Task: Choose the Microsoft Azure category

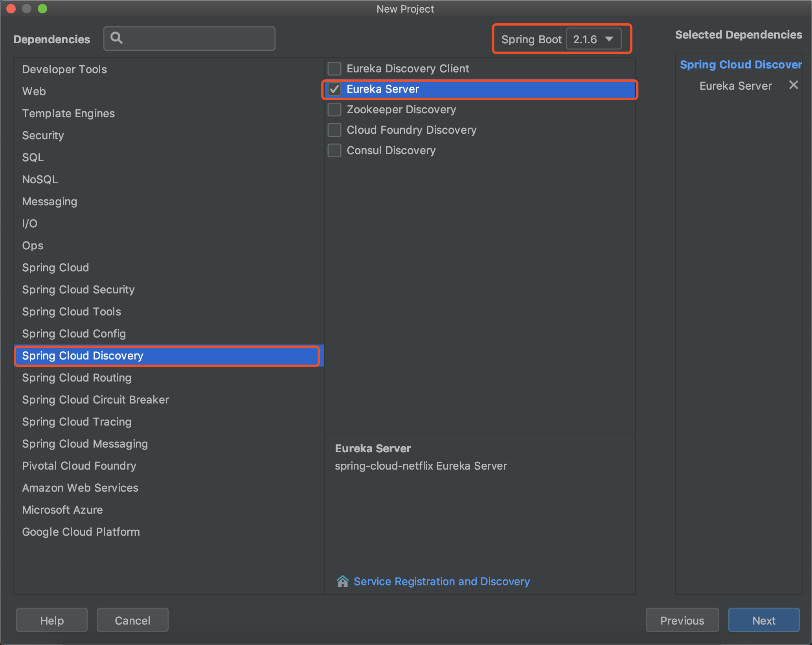Action: [x=169, y=510]
